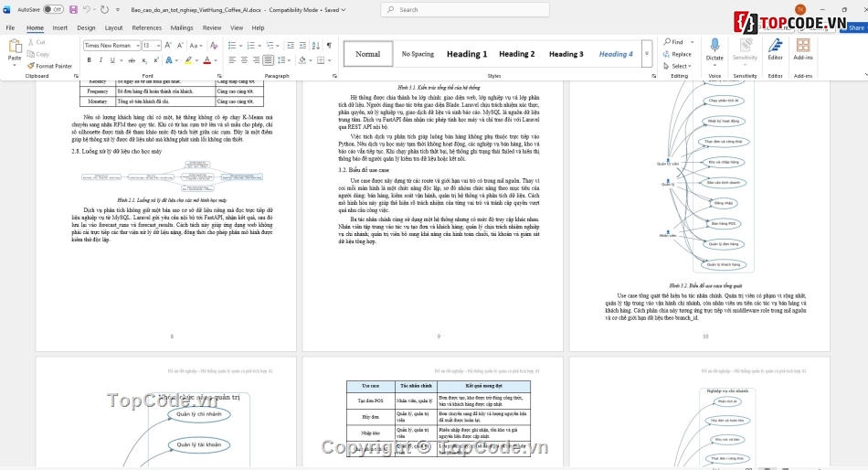Open the Editor pane
This screenshot has height=470, width=868.
click(x=775, y=49)
